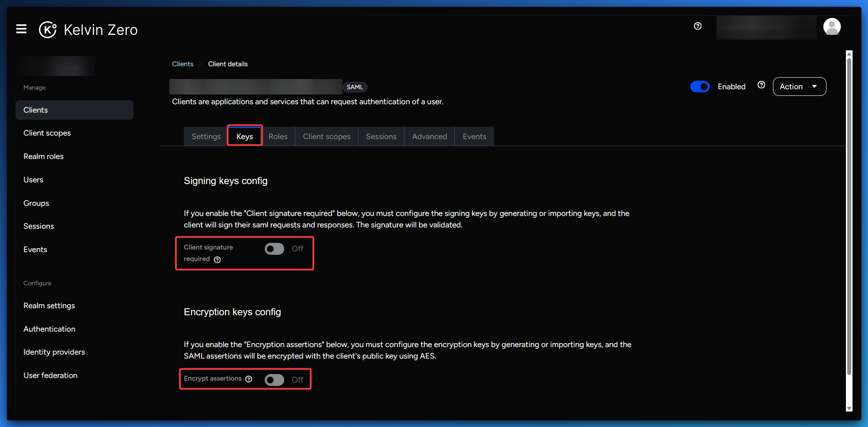Go to Clients breadcrumb link
This screenshot has width=868, height=427.
coord(183,64)
